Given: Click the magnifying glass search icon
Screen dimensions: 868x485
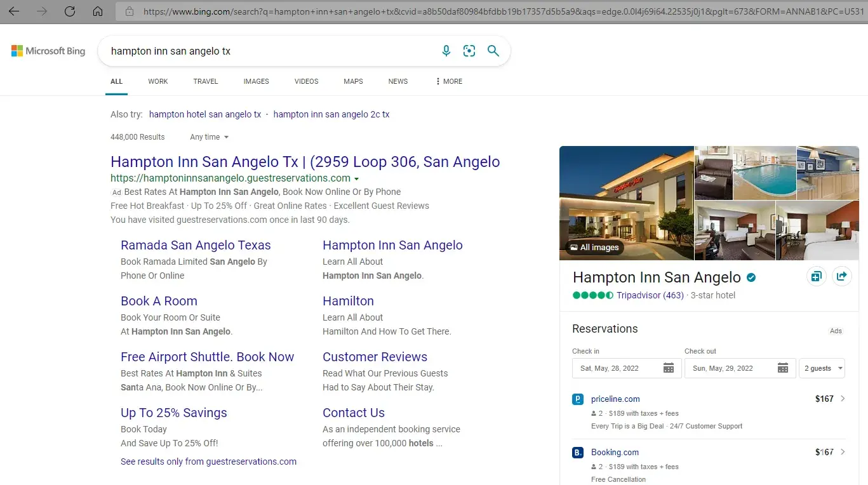Looking at the screenshot, I should click(x=493, y=51).
